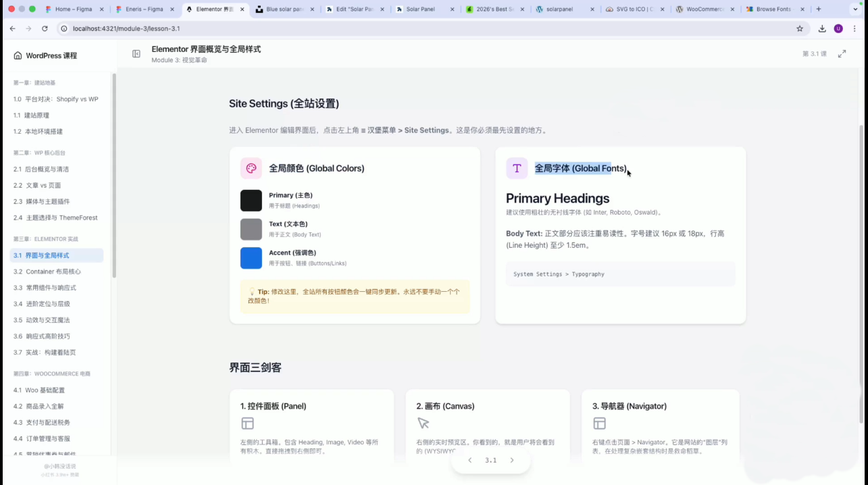Screen dimensions: 868x485
Task: Bookmark this page with star icon
Action: pyautogui.click(x=800, y=28)
